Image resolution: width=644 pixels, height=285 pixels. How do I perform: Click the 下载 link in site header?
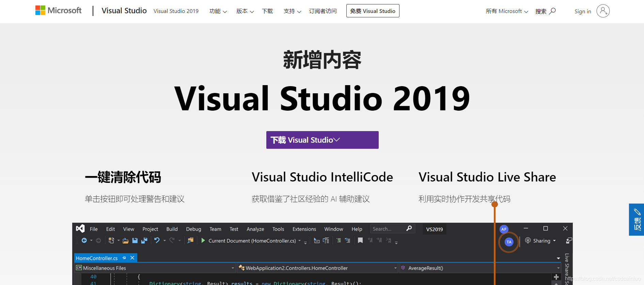[267, 11]
